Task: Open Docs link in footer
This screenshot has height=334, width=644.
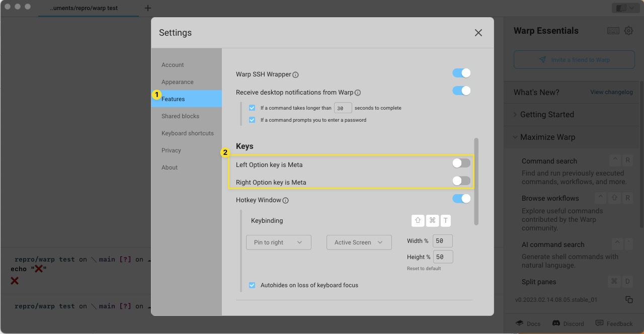Action: [x=528, y=323]
